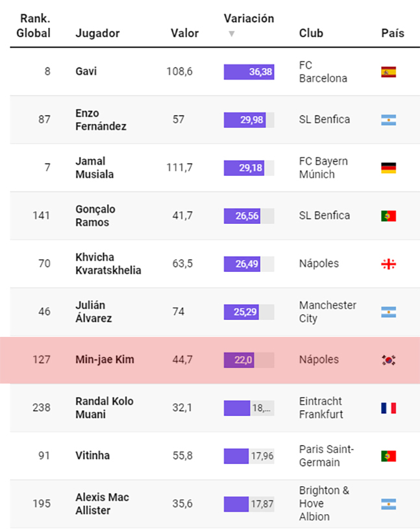
Task: Click the France flag for Kolo Muani
Action: pyautogui.click(x=388, y=408)
